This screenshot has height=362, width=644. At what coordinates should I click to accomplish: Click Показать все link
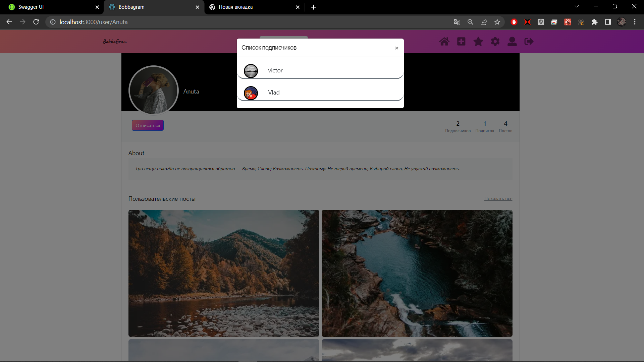tap(498, 198)
